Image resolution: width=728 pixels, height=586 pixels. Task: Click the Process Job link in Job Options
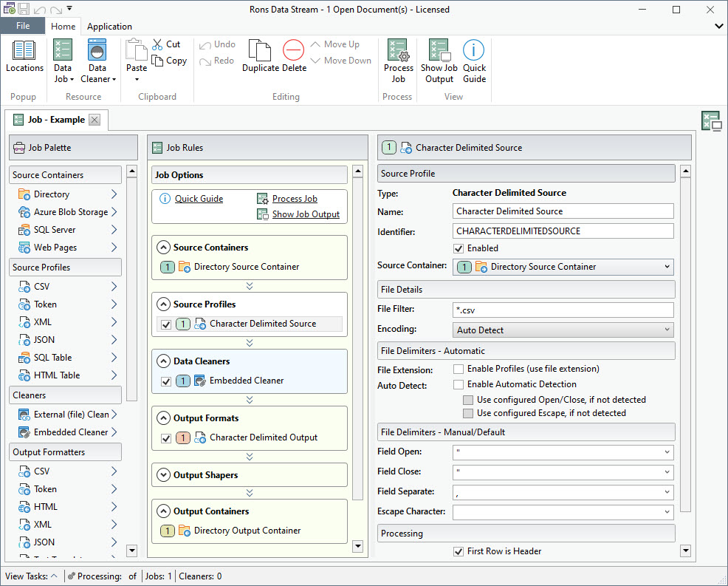point(294,199)
